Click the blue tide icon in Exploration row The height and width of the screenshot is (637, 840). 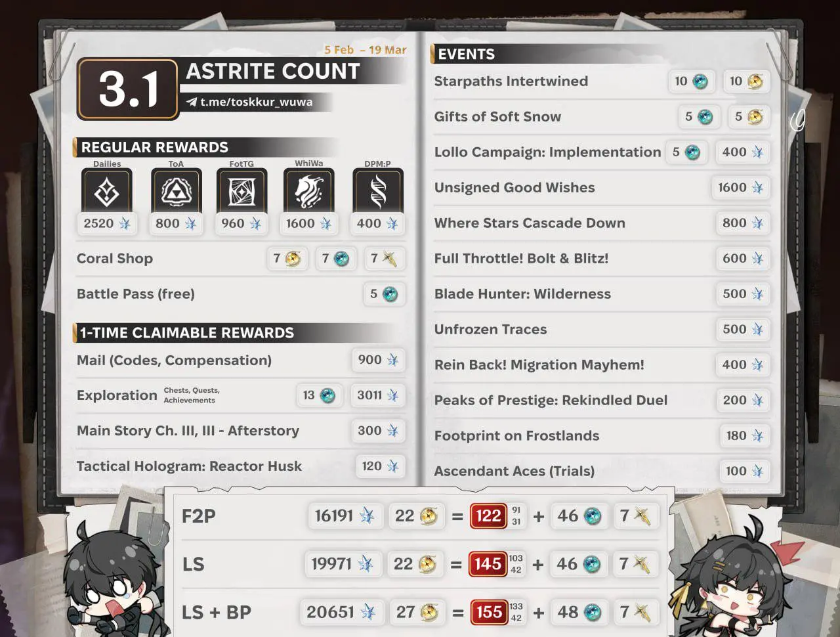327,395
